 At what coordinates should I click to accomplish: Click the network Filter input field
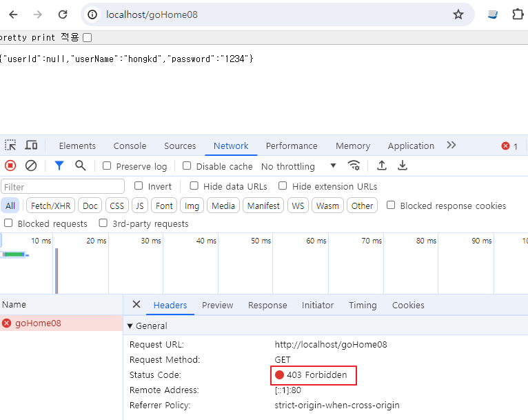pyautogui.click(x=63, y=187)
